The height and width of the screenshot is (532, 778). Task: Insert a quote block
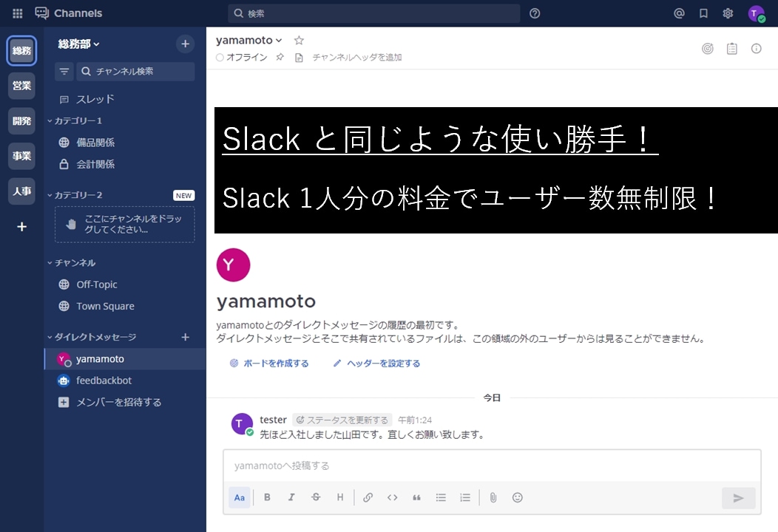click(x=416, y=497)
